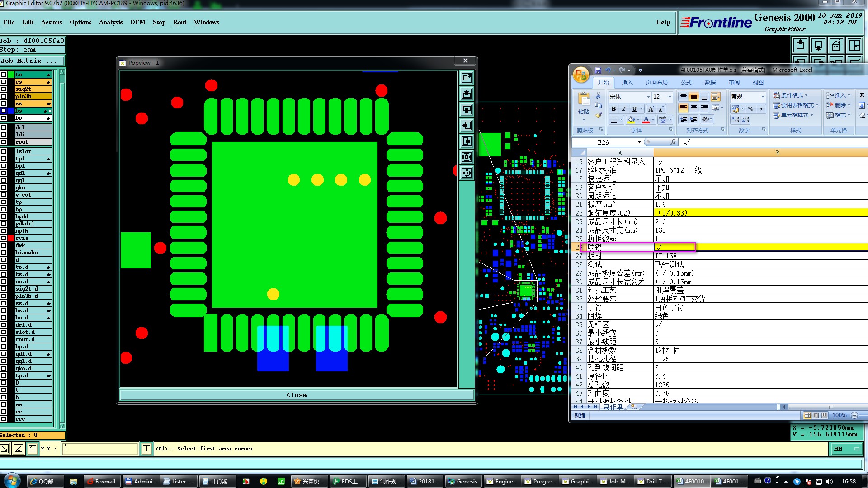Toggle the checkbox for the rout layer
This screenshot has height=488, width=868.
[x=4, y=142]
